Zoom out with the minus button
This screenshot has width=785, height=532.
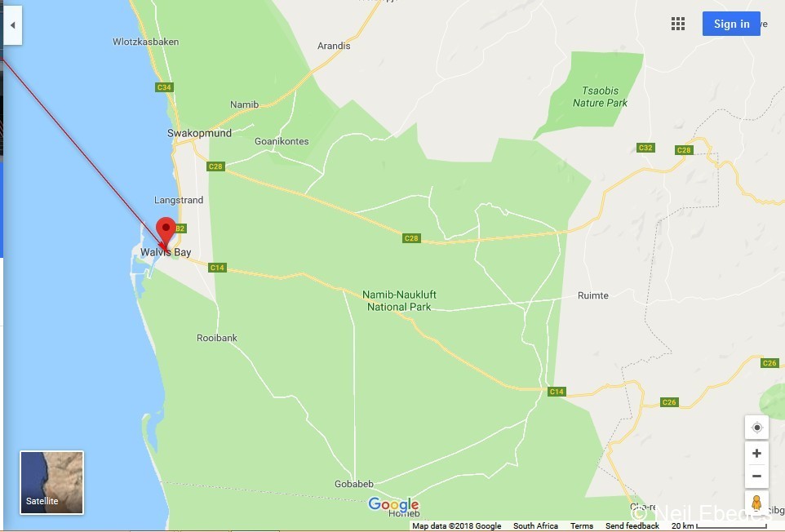(x=756, y=476)
